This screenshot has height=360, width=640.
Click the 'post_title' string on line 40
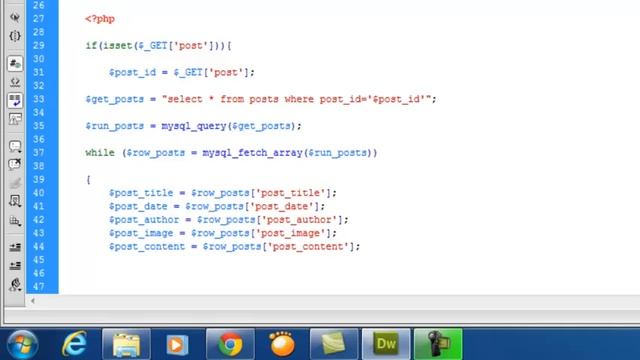291,193
